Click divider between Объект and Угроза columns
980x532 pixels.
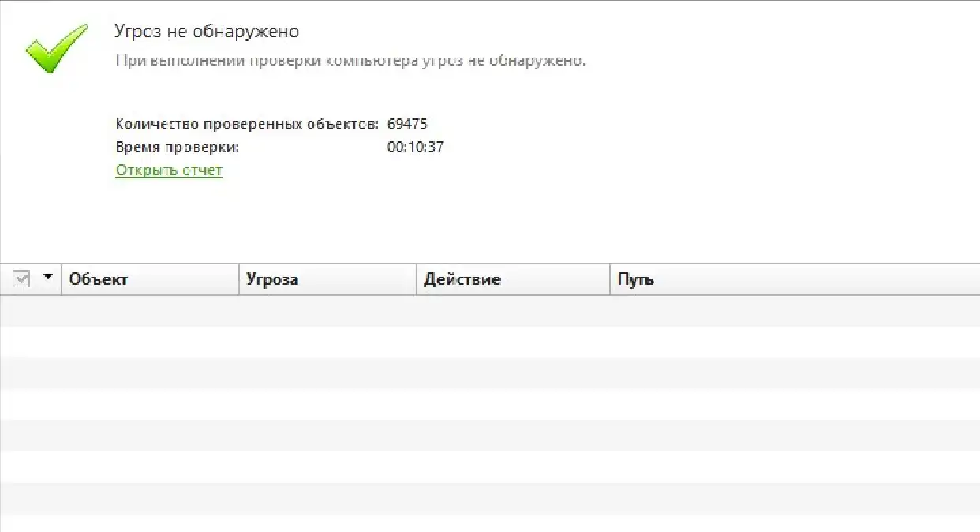point(239,279)
